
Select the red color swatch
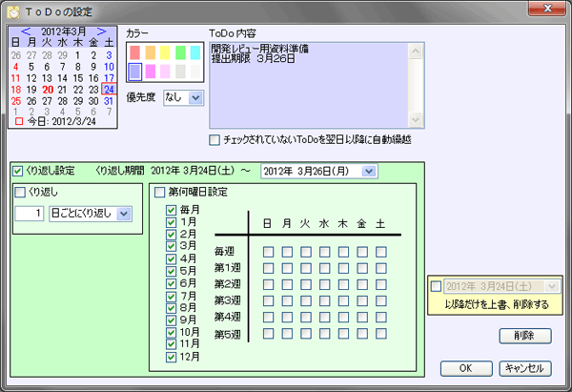tap(135, 52)
